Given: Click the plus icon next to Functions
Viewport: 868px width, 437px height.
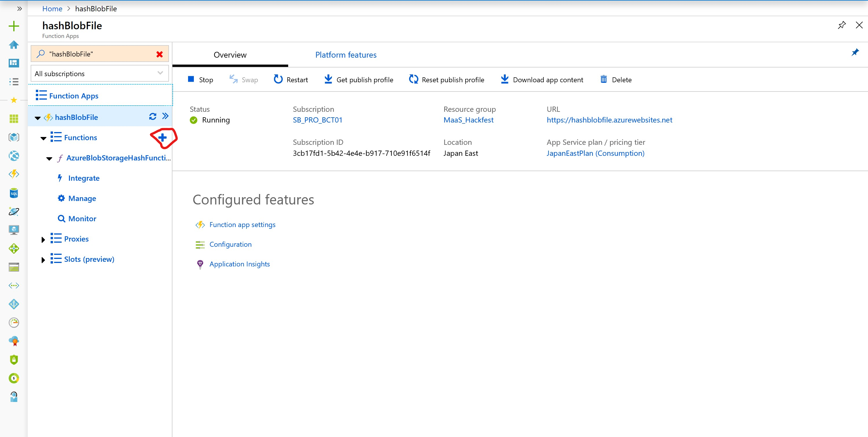Looking at the screenshot, I should 162,138.
